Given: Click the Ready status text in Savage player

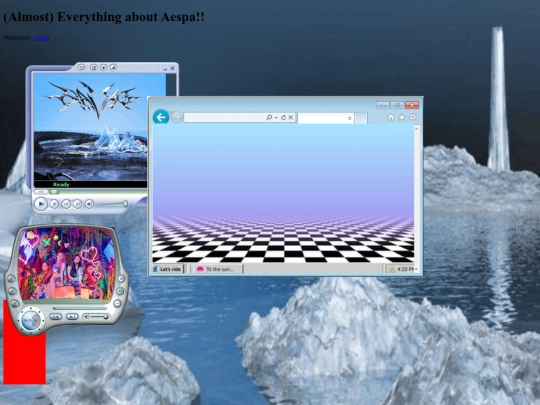Looking at the screenshot, I should 61,185.
